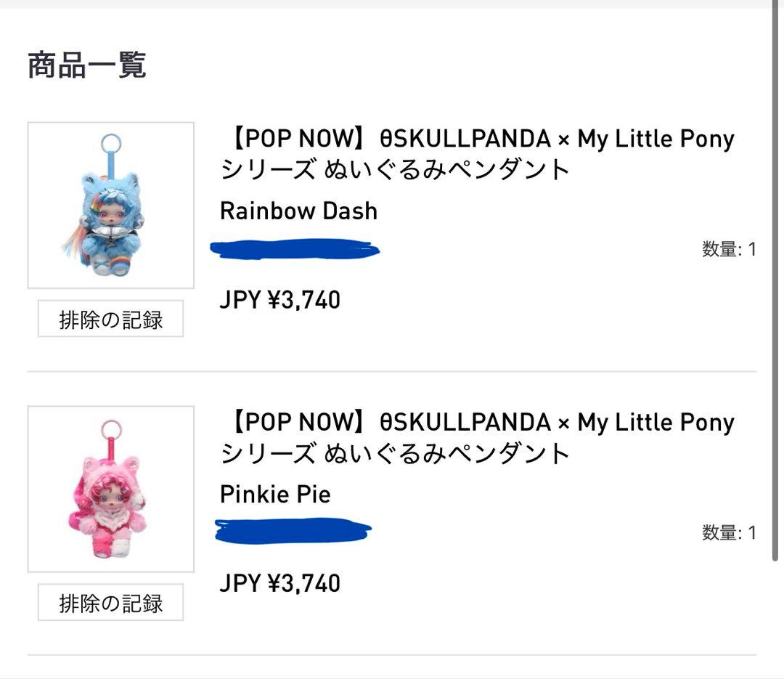The height and width of the screenshot is (679, 784).
Task: Click the blue redacted bar under Pinkie Pie
Action: coord(293,531)
